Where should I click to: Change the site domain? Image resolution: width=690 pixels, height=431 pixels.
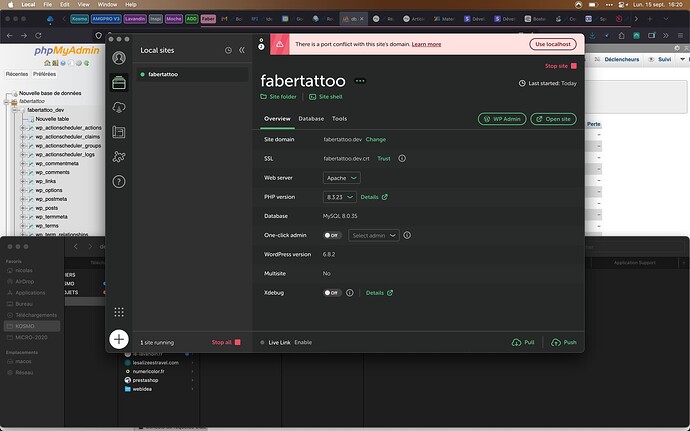375,139
